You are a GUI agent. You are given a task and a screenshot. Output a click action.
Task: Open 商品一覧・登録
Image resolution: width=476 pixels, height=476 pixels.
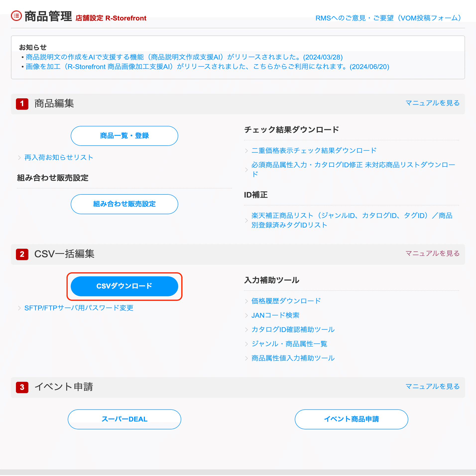(x=124, y=136)
